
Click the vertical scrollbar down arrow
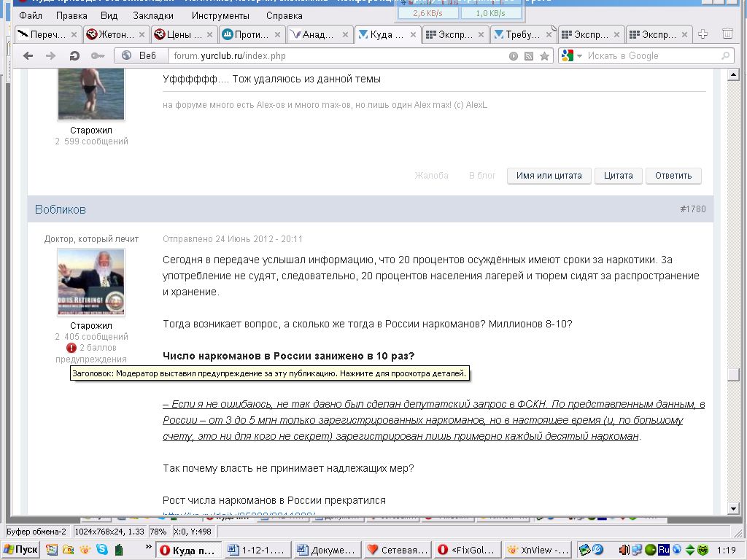733,508
